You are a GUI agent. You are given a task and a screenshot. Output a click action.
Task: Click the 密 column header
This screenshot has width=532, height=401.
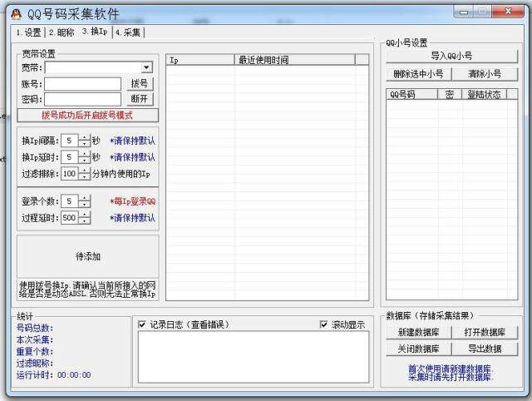point(450,94)
